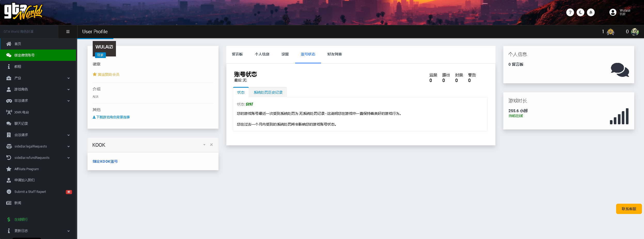This screenshot has width=644, height=239.
Task: Expand the 产业 sidebar menu chevron
Action: coord(68,78)
